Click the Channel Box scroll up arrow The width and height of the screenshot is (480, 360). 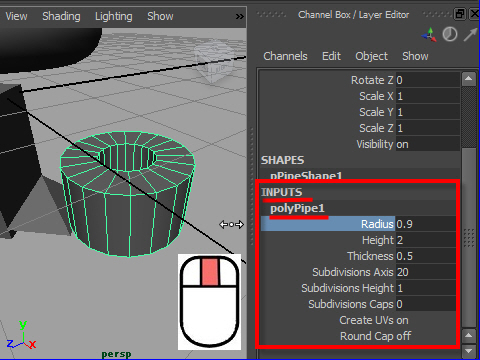click(469, 79)
